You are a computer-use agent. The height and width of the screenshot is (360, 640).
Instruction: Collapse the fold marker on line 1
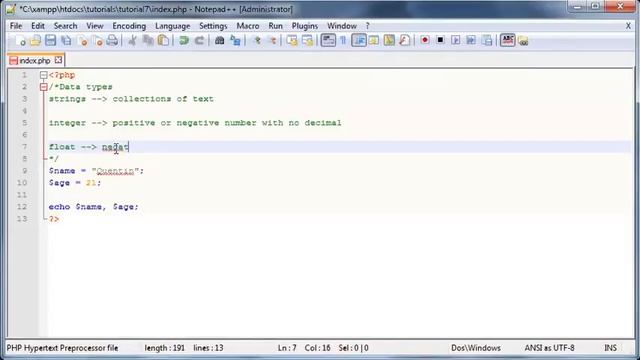tap(44, 75)
